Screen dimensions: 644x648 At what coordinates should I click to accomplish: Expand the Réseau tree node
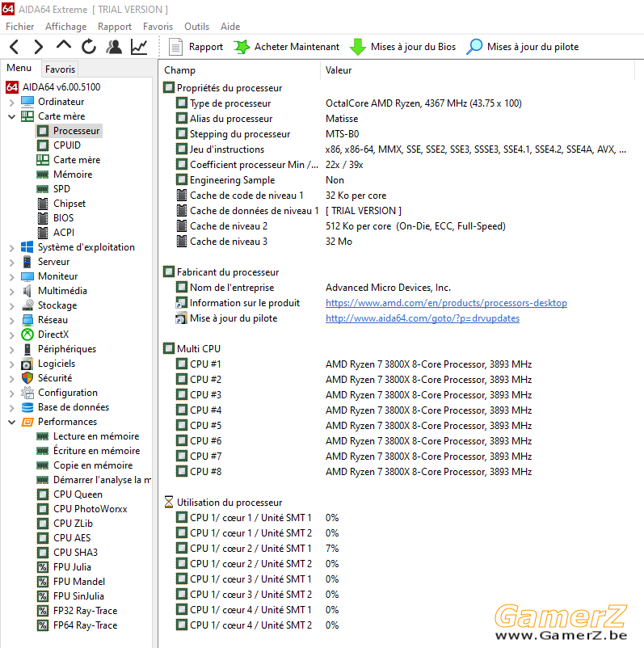click(x=11, y=320)
